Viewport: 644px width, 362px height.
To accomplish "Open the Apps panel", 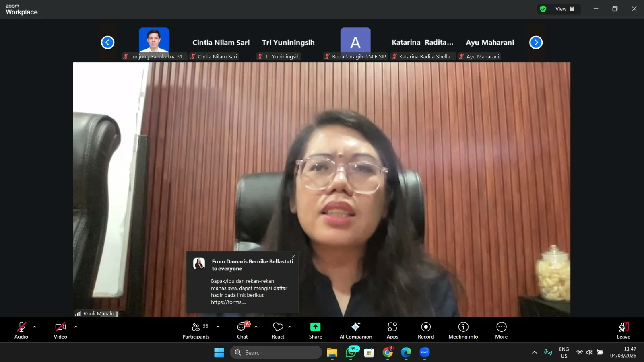I will pos(392,330).
